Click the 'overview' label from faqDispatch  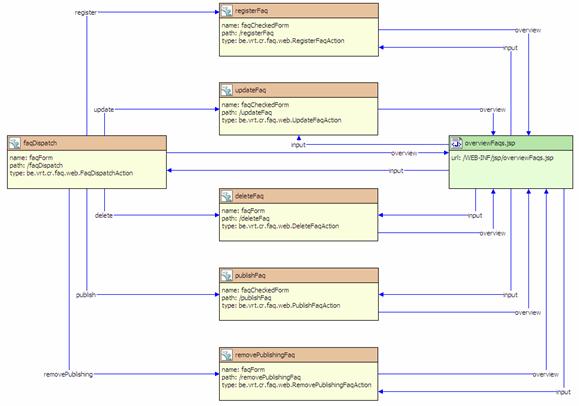(x=404, y=153)
